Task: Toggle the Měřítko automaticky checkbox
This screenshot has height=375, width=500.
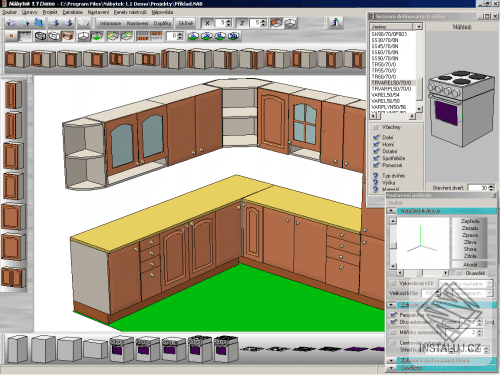Action: 393,332
